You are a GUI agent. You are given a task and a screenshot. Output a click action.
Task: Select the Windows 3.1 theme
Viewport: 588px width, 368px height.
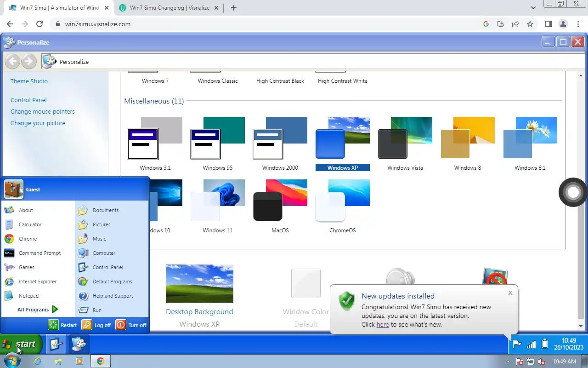(x=155, y=144)
